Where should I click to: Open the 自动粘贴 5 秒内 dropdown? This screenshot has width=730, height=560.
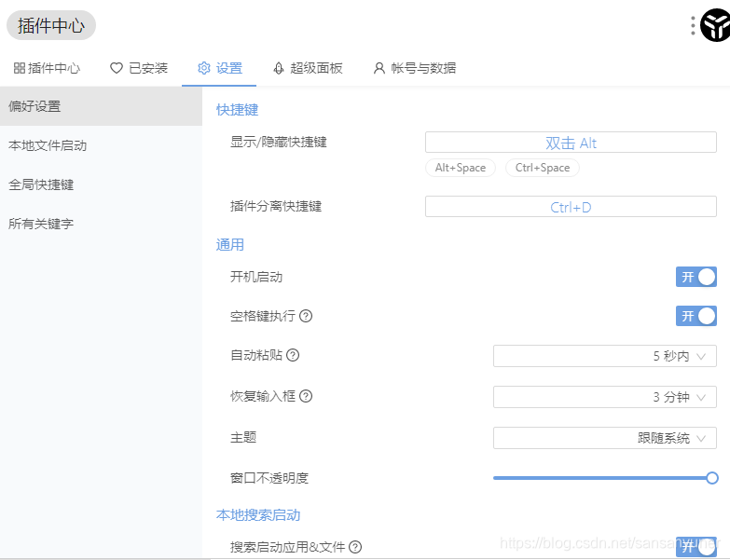[x=605, y=356]
